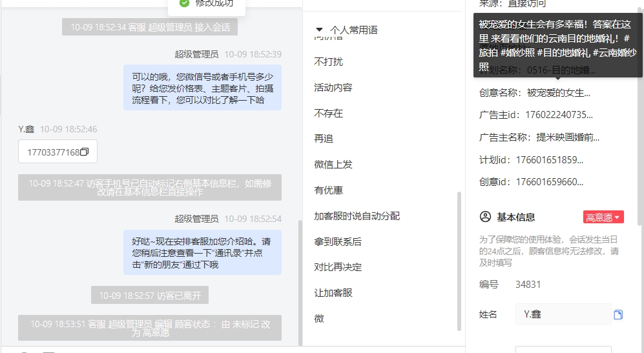Click the 计划id value line
Viewport: 644px width, 353px height.
click(x=531, y=159)
